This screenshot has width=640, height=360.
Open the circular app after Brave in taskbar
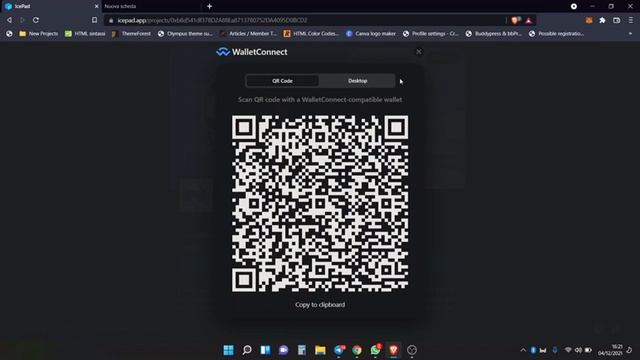pyautogui.click(x=412, y=350)
